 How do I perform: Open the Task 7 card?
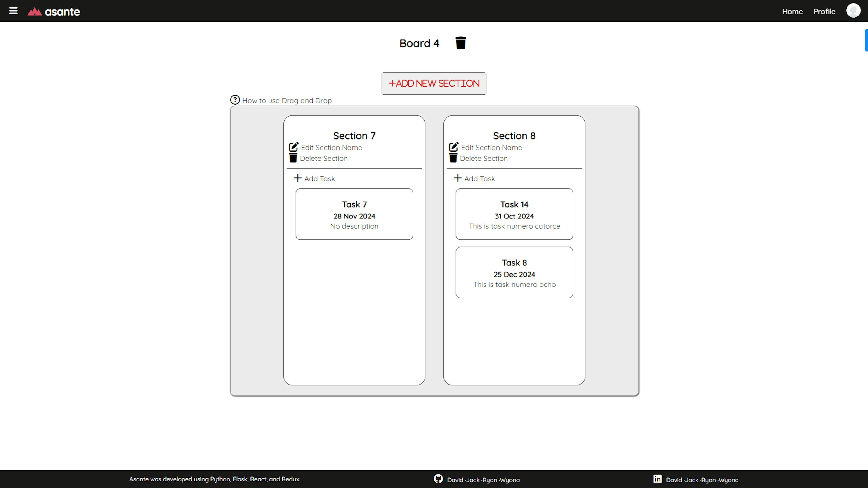354,214
